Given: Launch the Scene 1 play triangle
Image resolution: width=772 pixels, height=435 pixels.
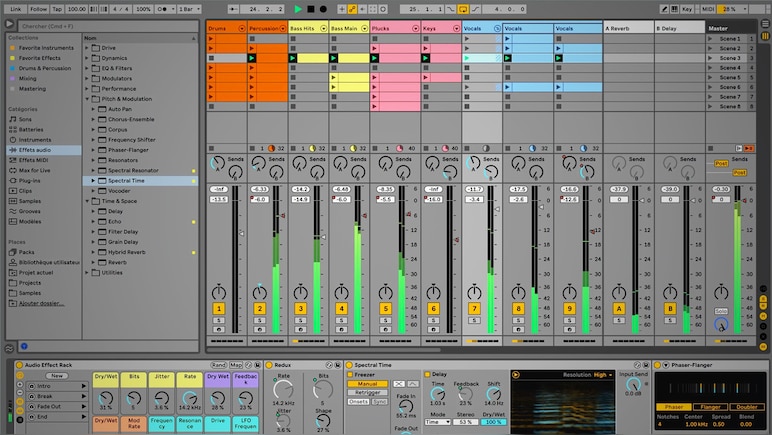Looking at the screenshot, I should (710, 38).
